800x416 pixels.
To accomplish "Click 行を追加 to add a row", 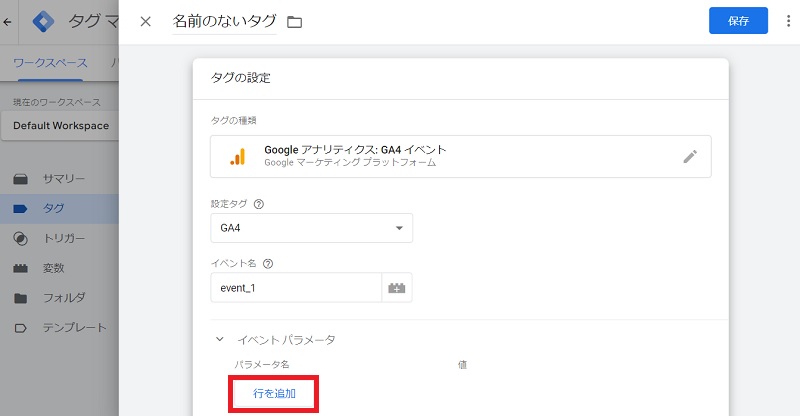I will [x=274, y=394].
